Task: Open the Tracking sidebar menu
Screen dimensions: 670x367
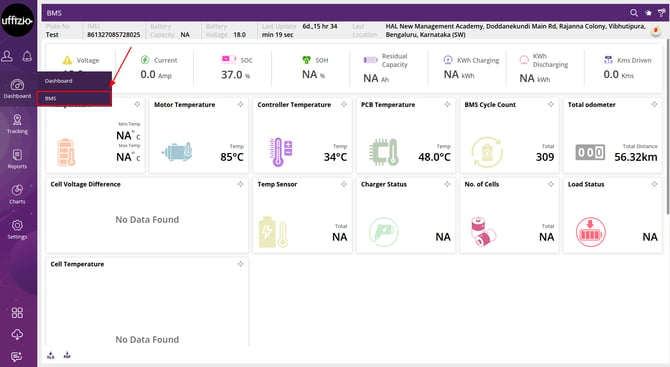Action: pyautogui.click(x=17, y=124)
